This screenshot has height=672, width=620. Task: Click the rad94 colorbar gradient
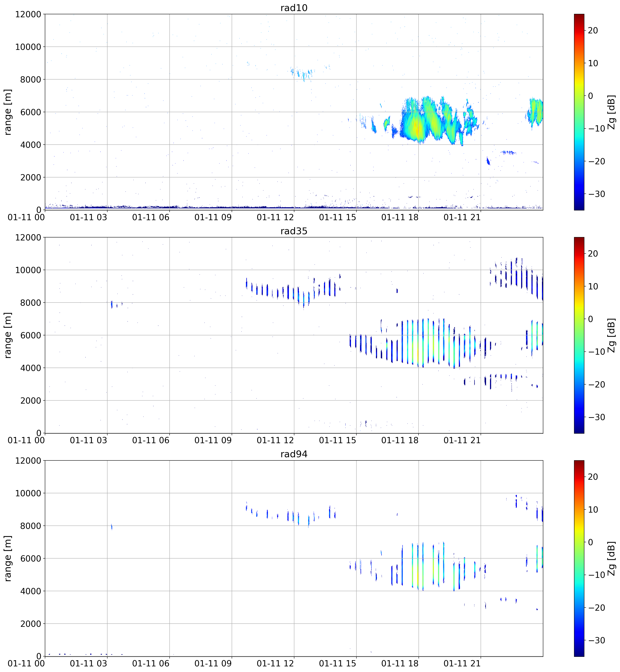point(579,558)
